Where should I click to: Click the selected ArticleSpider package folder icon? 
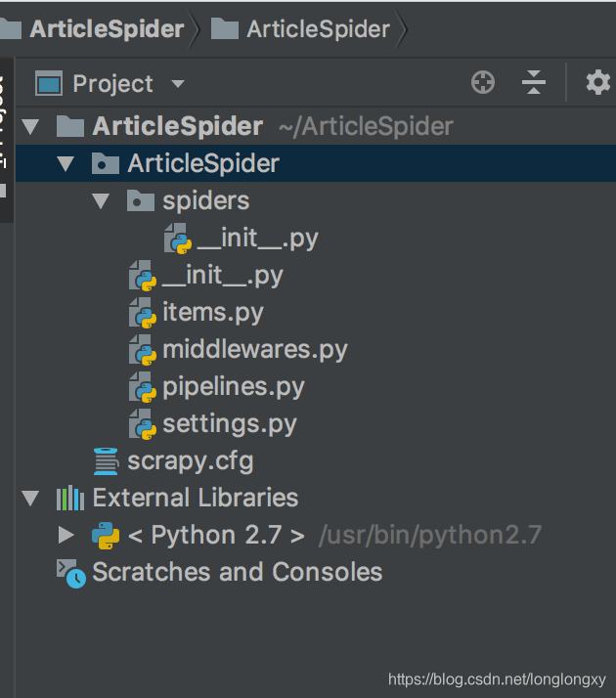coord(106,163)
